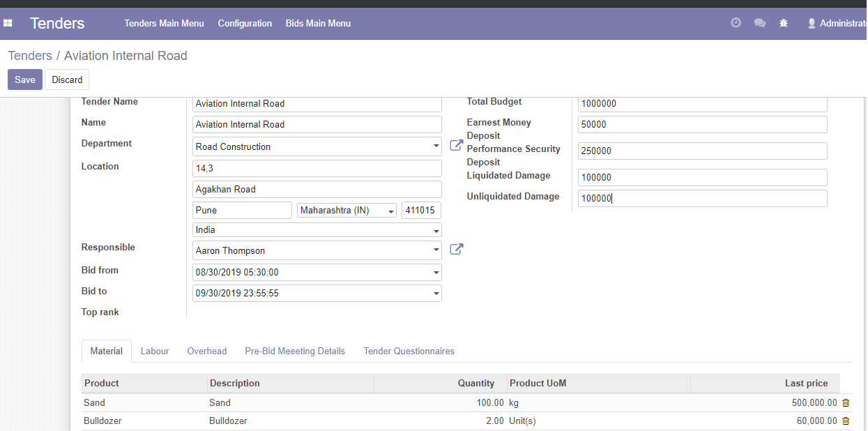This screenshot has height=431, width=868.
Task: Expand the Department dropdown
Action: [x=436, y=146]
